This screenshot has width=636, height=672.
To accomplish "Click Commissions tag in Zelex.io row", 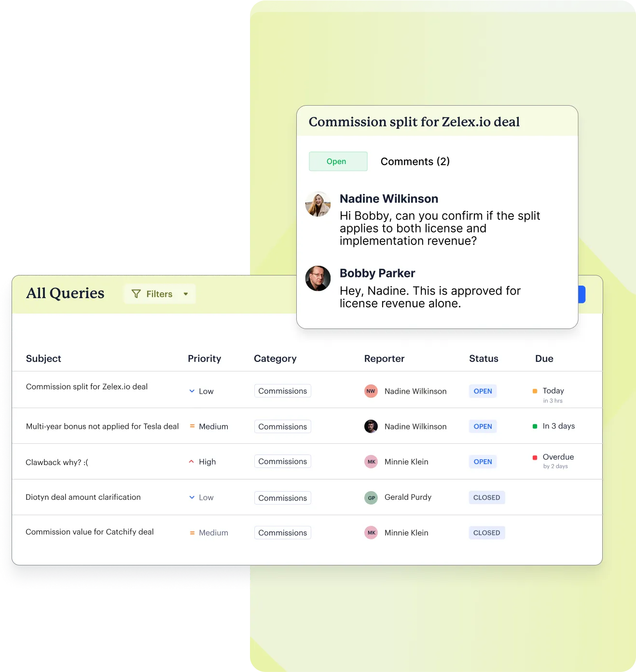I will click(283, 391).
